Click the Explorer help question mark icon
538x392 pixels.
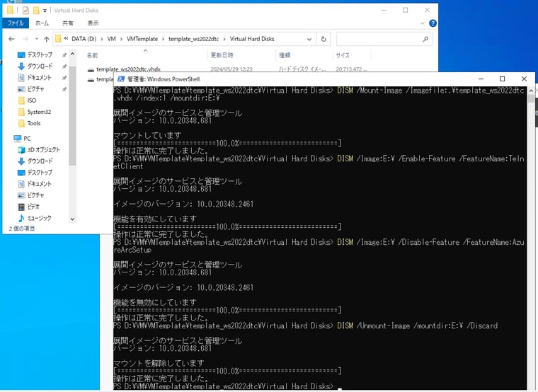(x=433, y=23)
